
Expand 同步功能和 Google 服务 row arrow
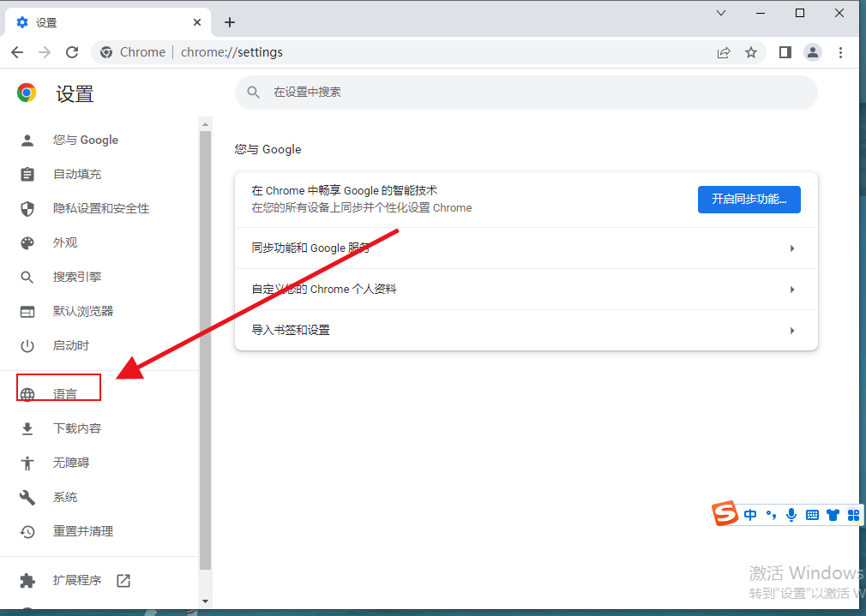[792, 248]
